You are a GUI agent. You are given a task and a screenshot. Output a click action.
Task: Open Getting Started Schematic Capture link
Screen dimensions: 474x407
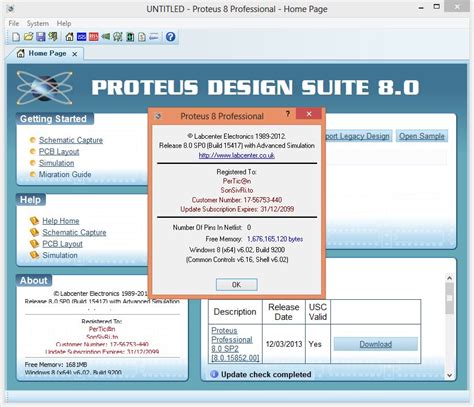[71, 140]
